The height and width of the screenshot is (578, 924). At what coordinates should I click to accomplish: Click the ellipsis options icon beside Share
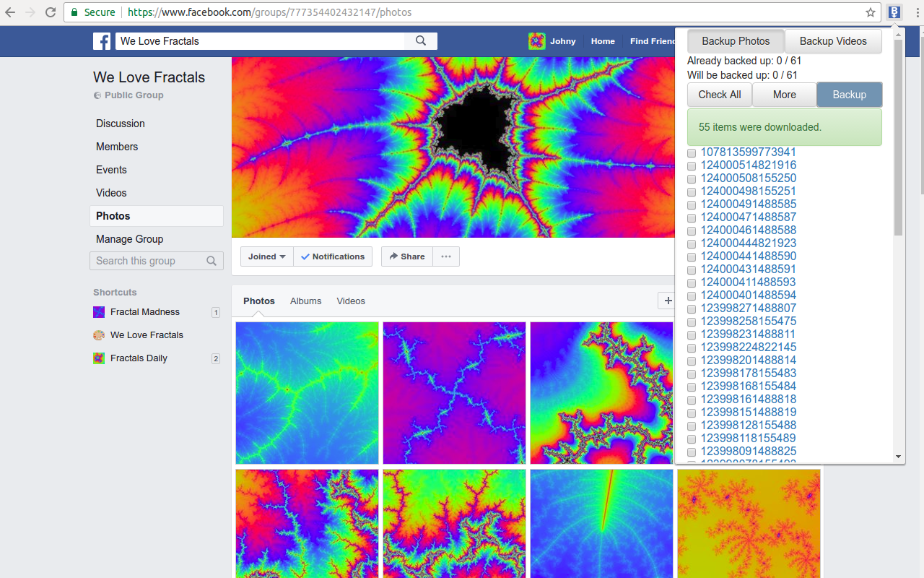pyautogui.click(x=445, y=256)
